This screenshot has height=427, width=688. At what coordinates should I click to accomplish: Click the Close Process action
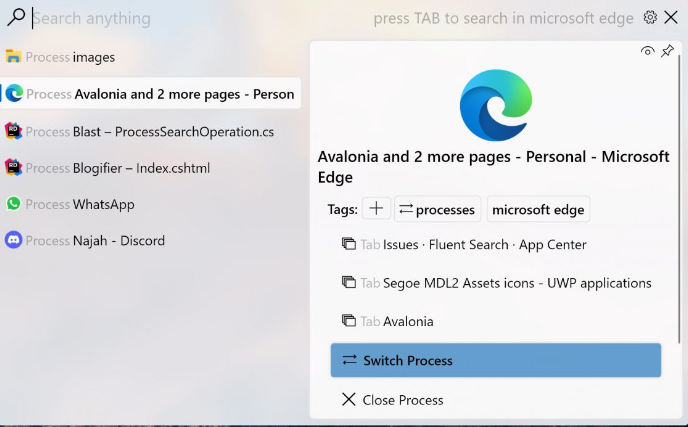pos(496,400)
